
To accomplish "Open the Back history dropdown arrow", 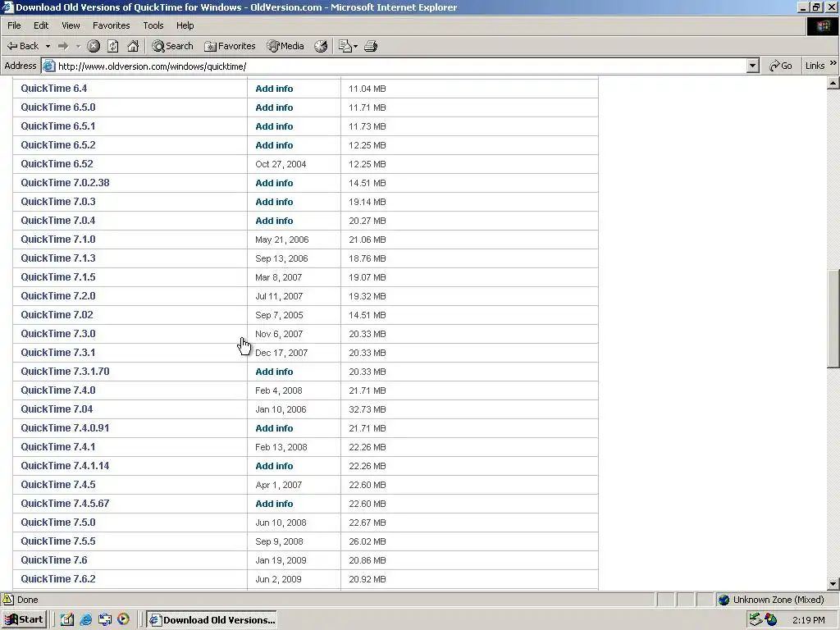I will pyautogui.click(x=48, y=46).
